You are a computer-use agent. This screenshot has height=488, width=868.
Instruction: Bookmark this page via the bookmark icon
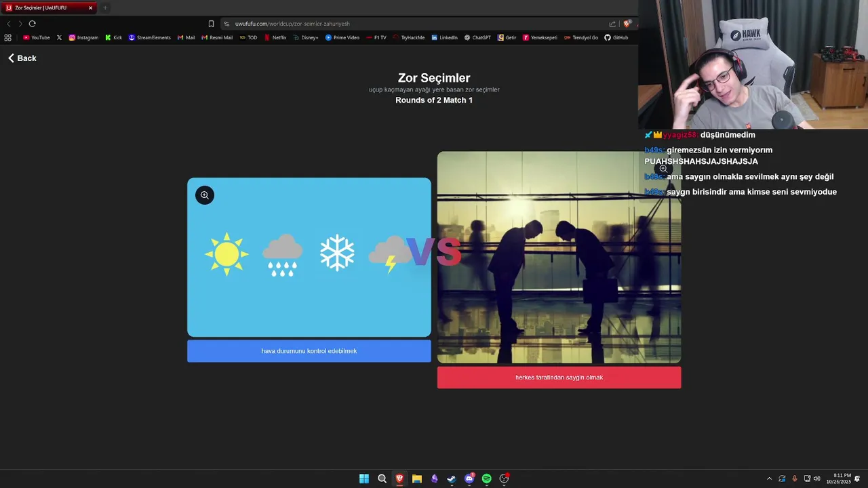(x=211, y=24)
